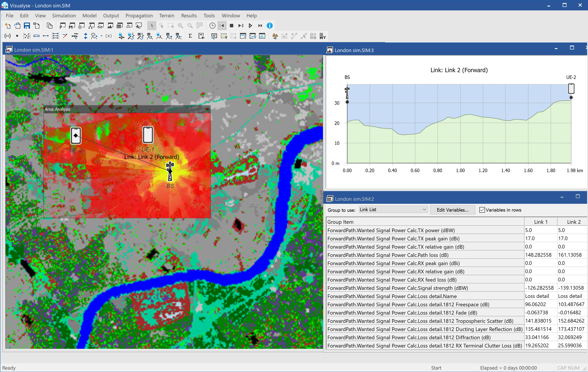Open the links list icon
This screenshot has height=372, width=588.
(46, 36)
